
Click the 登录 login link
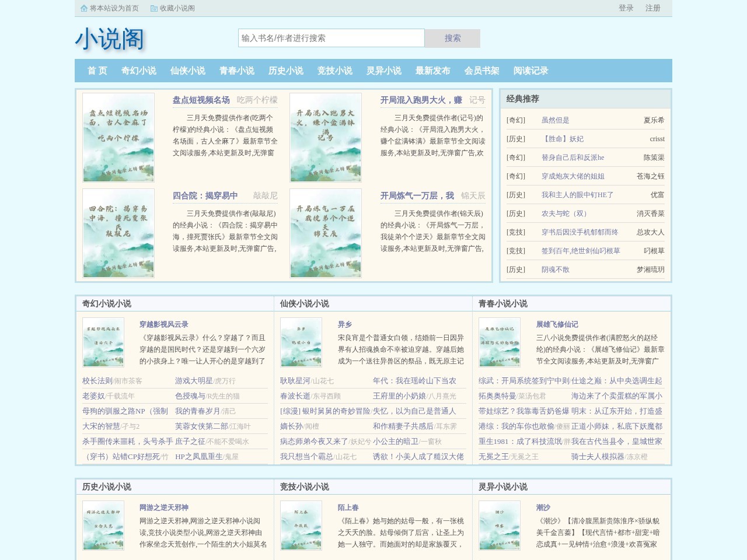pos(625,9)
